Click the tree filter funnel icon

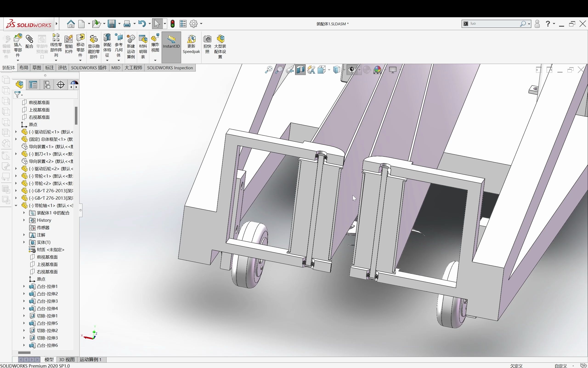(17, 95)
